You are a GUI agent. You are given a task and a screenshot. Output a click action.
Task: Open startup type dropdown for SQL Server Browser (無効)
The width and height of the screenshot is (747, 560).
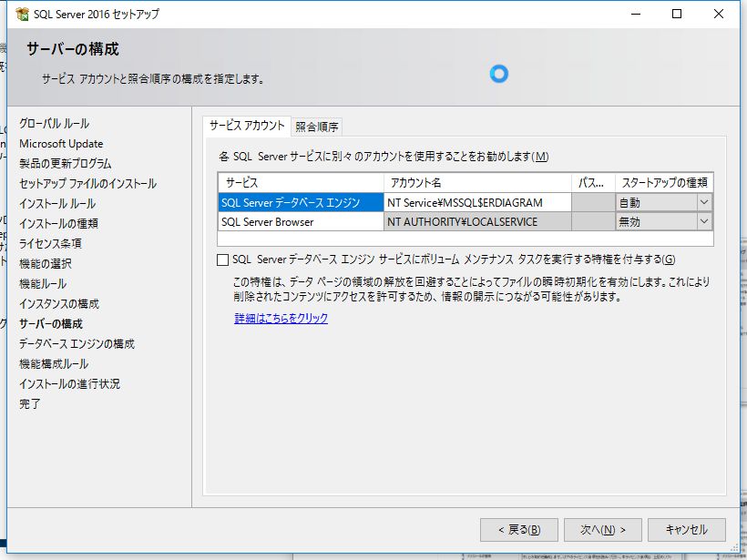pyautogui.click(x=703, y=221)
